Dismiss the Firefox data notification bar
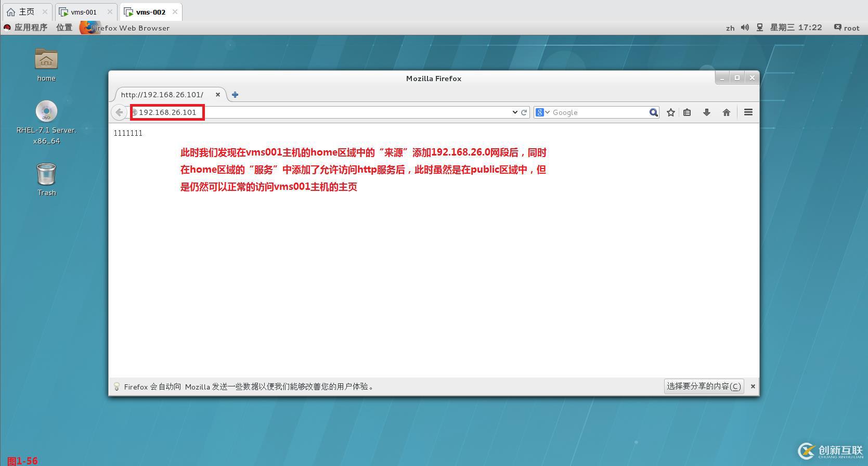This screenshot has height=466, width=868. (x=753, y=386)
